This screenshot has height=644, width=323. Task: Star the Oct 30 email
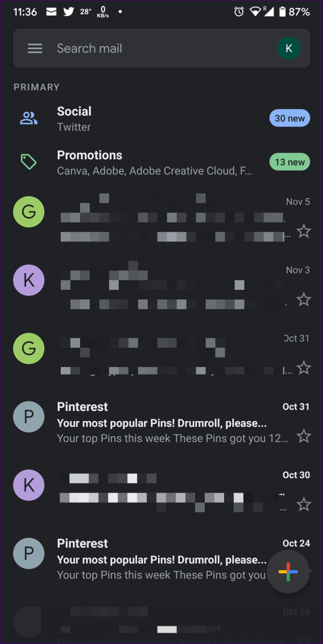coord(304,504)
